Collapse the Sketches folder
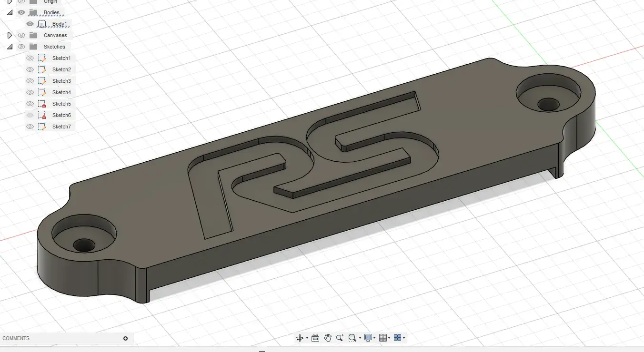The width and height of the screenshot is (644, 352). coord(10,47)
